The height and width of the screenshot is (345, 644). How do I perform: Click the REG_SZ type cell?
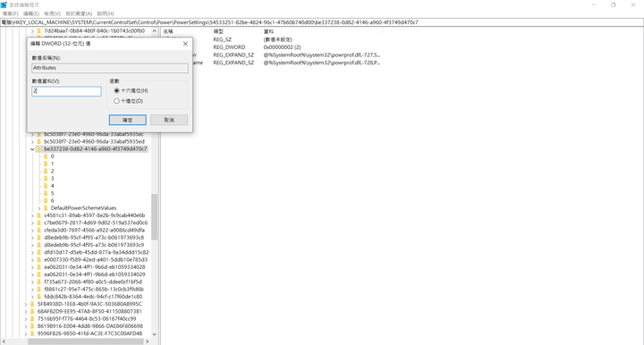click(222, 39)
